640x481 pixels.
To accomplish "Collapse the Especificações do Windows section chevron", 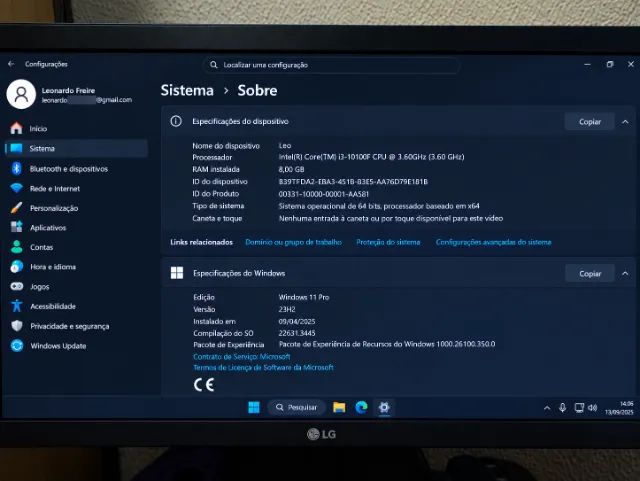I will (625, 273).
